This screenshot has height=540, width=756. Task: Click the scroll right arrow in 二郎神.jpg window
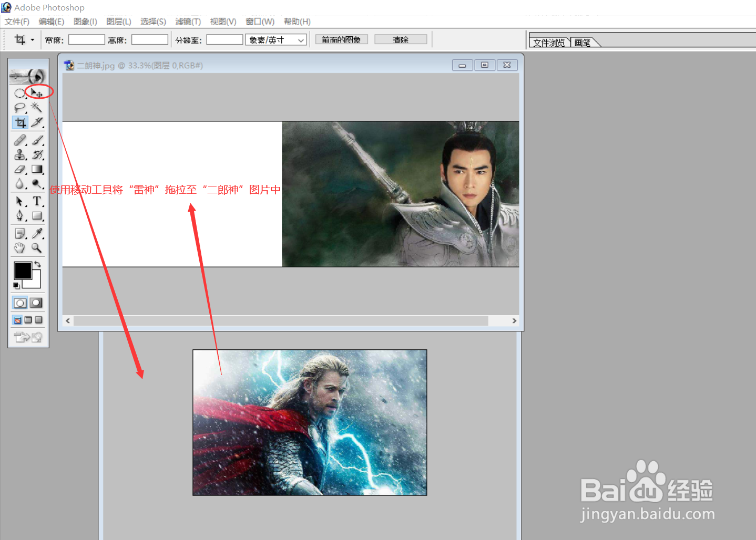[x=514, y=320]
